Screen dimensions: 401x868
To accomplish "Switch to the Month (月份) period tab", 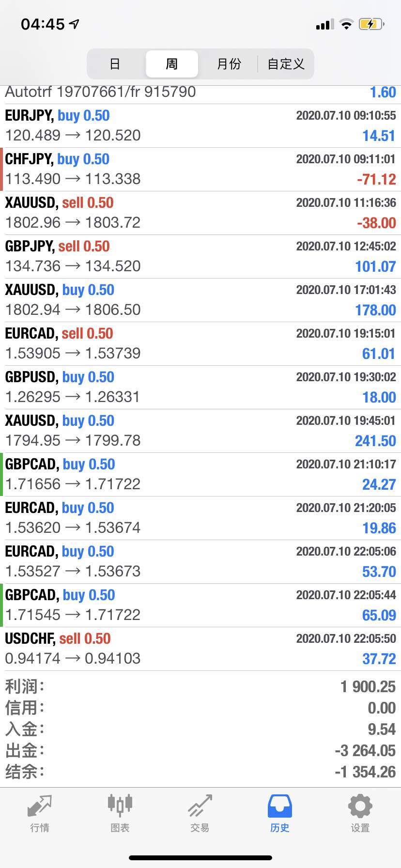I will (229, 64).
